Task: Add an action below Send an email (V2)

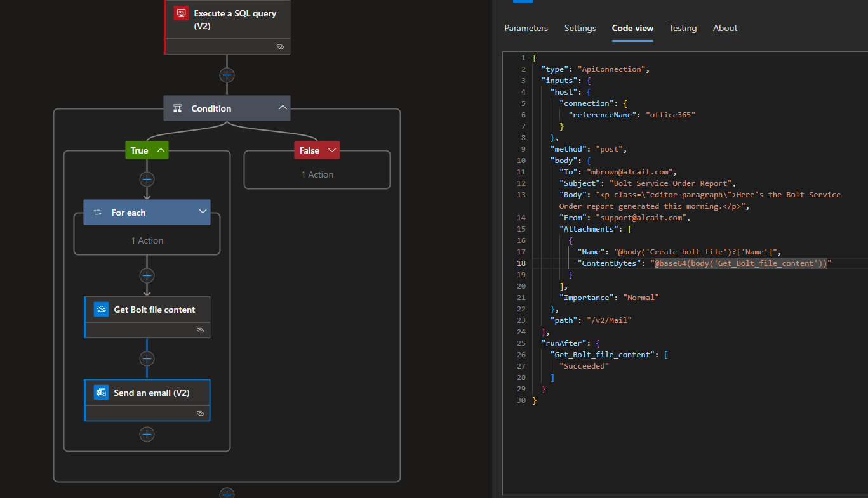Action: click(147, 434)
